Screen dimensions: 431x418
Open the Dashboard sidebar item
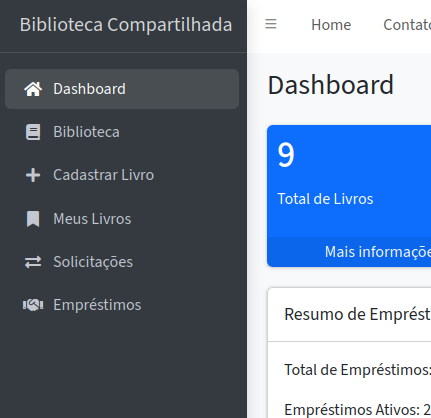pyautogui.click(x=122, y=89)
